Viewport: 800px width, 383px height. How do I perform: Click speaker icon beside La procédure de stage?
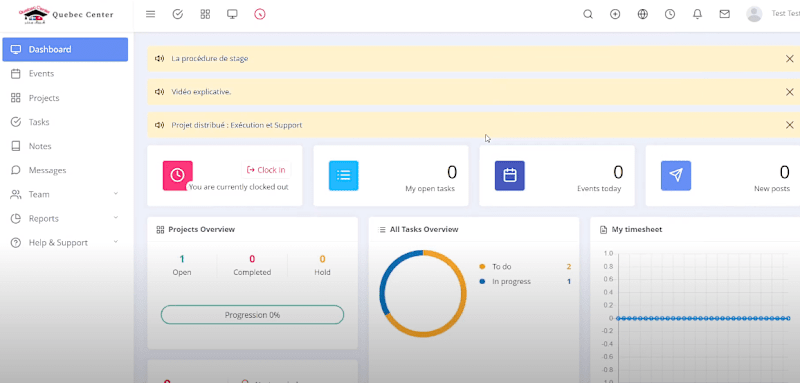159,59
